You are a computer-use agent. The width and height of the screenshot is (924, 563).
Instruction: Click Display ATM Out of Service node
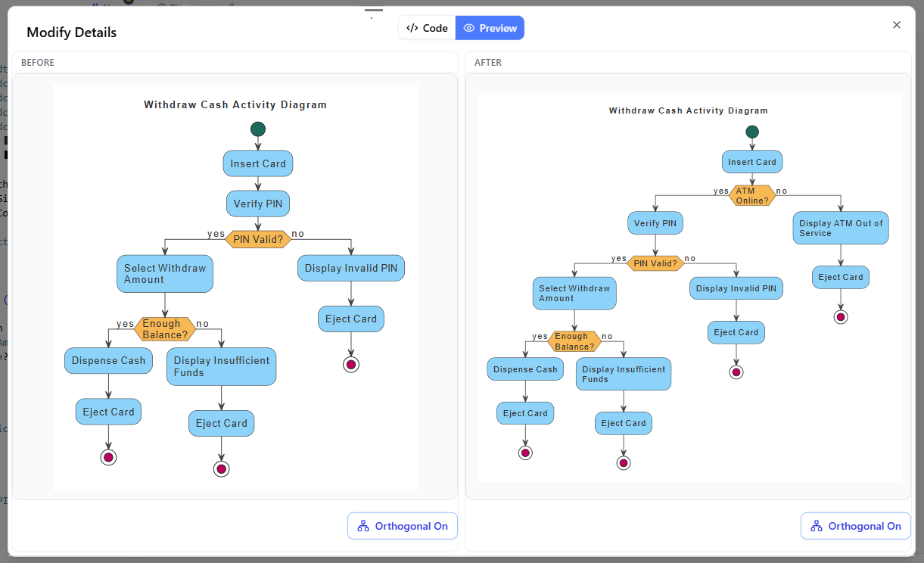(841, 229)
